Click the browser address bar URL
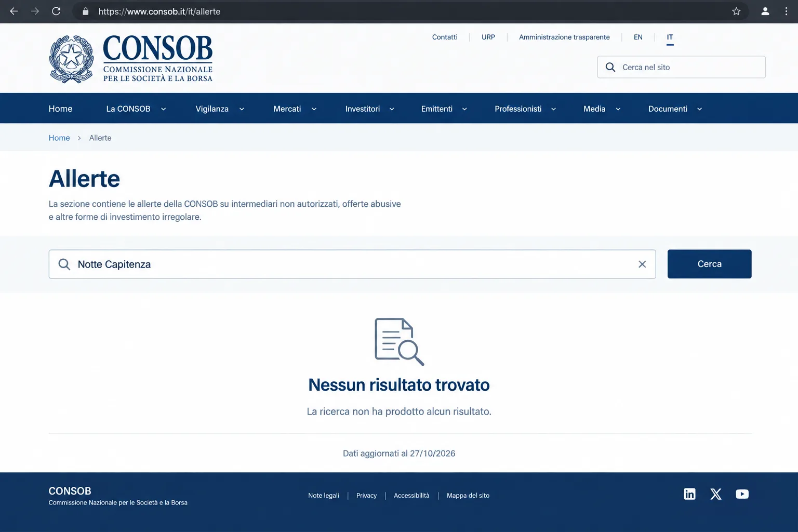Viewport: 798px width, 532px height. [x=159, y=11]
